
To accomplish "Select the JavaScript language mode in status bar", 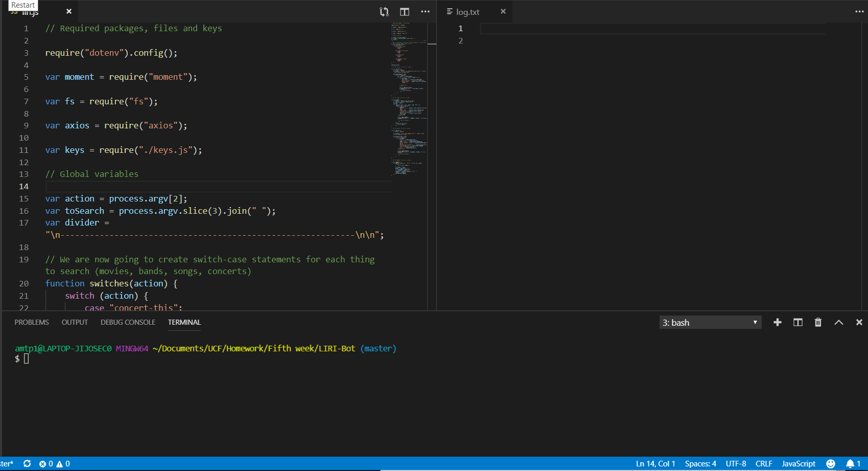I will (798, 463).
